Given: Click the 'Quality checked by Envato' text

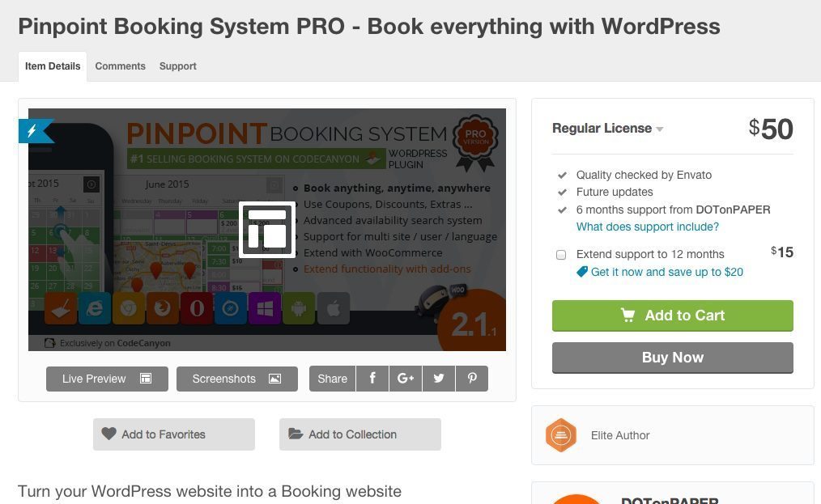Looking at the screenshot, I should [x=644, y=175].
